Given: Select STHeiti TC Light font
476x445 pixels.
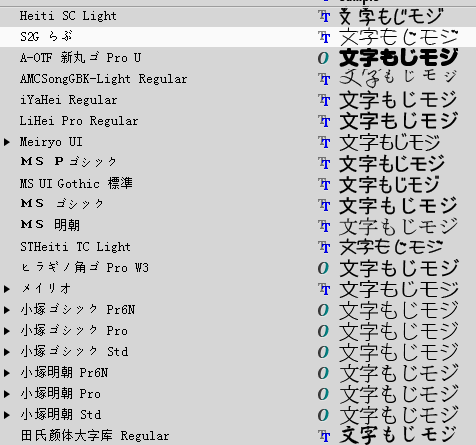Looking at the screenshot, I should tap(238, 247).
